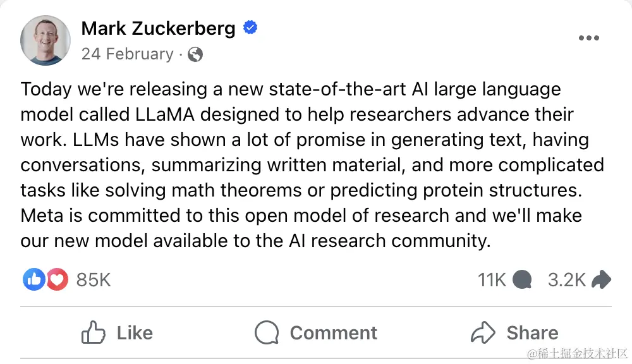
Task: Like the post using the Like button
Action: (117, 332)
